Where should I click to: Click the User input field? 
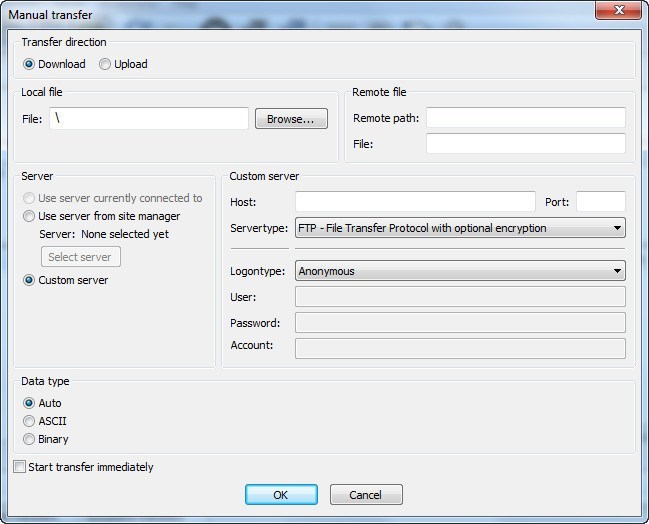(x=460, y=297)
